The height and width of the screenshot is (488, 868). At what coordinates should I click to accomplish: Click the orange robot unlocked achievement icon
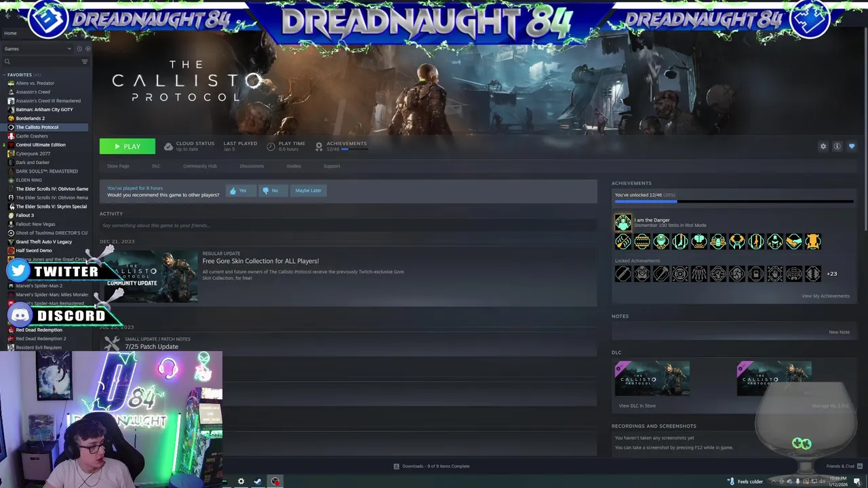[x=813, y=241]
